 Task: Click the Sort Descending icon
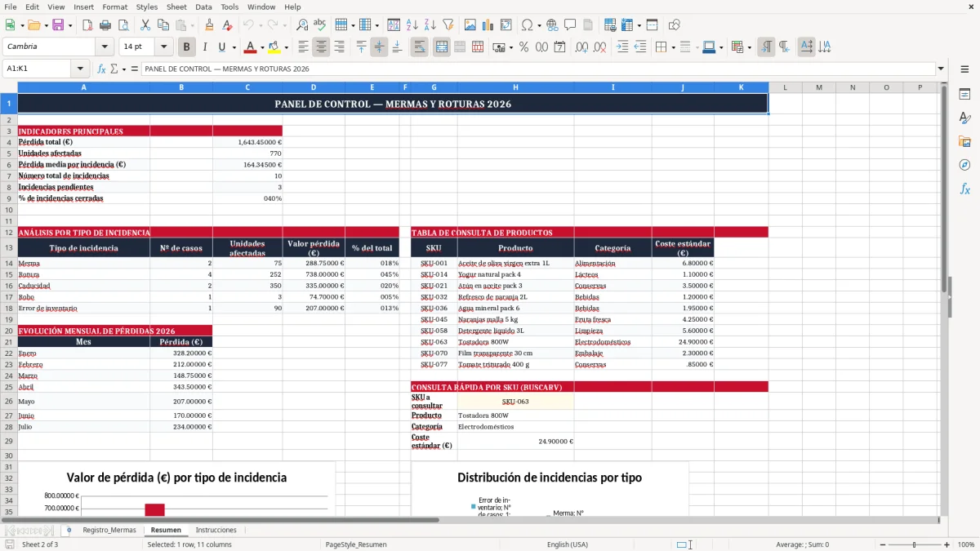click(x=430, y=25)
